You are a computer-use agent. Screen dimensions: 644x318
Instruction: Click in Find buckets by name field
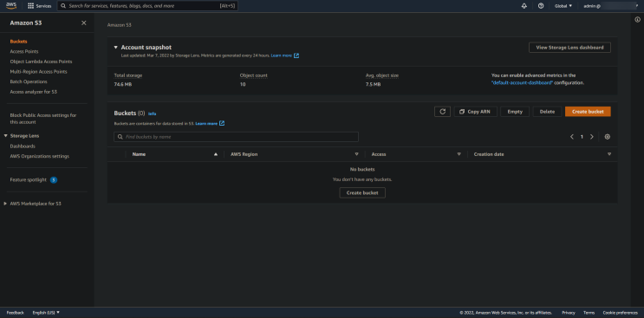pos(236,137)
